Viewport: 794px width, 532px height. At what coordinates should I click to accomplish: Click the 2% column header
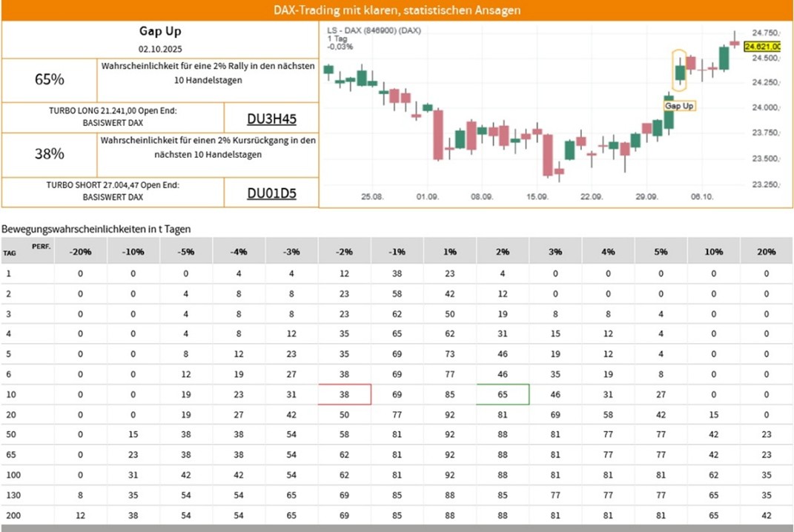pyautogui.click(x=503, y=251)
